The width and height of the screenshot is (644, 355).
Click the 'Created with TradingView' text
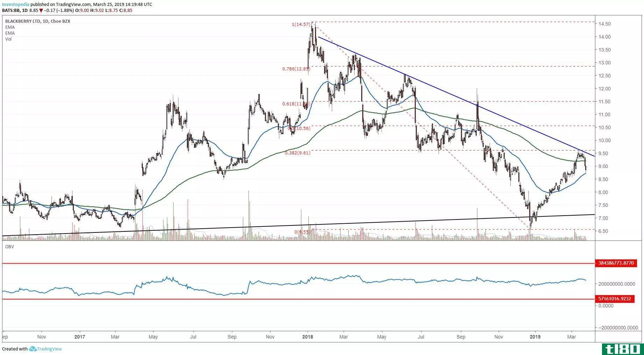[x=32, y=349]
